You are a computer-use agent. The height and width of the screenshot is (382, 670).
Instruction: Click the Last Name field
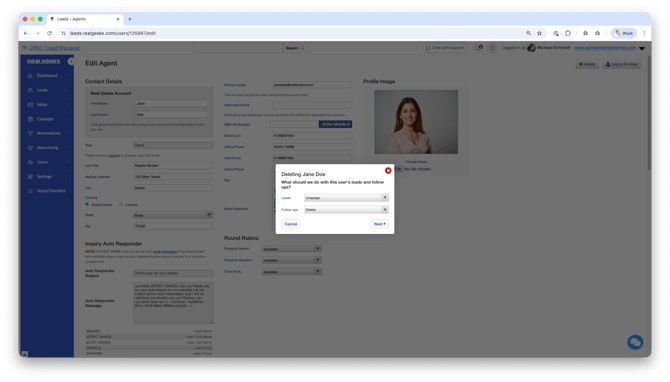171,115
